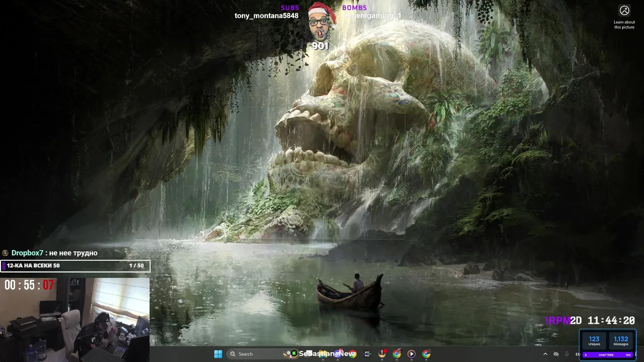This screenshot has height=362, width=644.
Task: Click the Dropbox7 chat message
Action: point(50,253)
